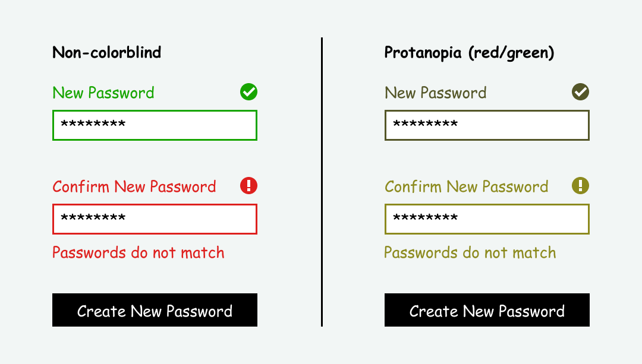Click the red Passwords do not match message

pyautogui.click(x=139, y=253)
